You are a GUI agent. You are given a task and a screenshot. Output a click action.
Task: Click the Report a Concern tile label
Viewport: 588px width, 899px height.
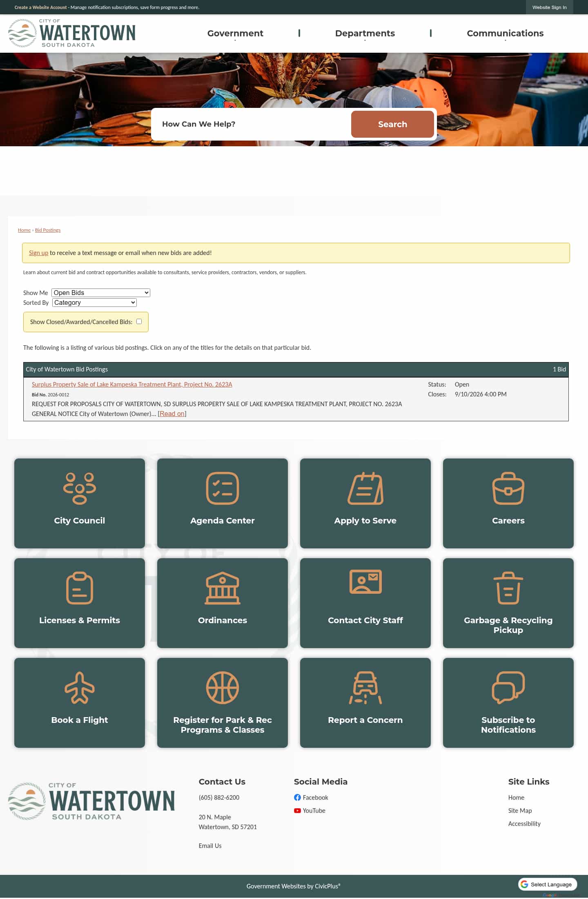point(365,720)
